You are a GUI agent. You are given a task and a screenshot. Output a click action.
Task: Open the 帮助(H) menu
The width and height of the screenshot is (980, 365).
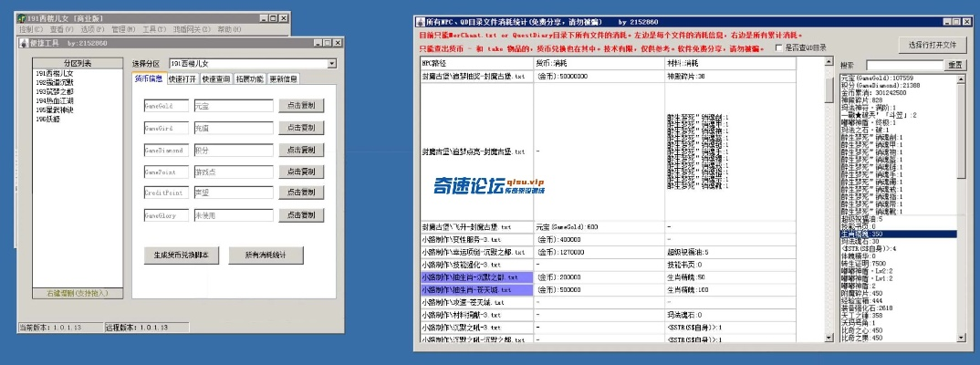click(x=227, y=29)
